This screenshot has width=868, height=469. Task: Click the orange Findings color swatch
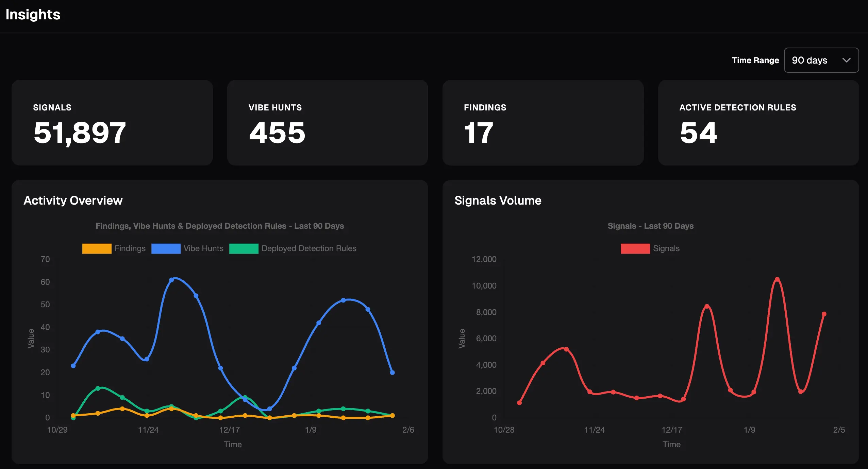(97, 248)
